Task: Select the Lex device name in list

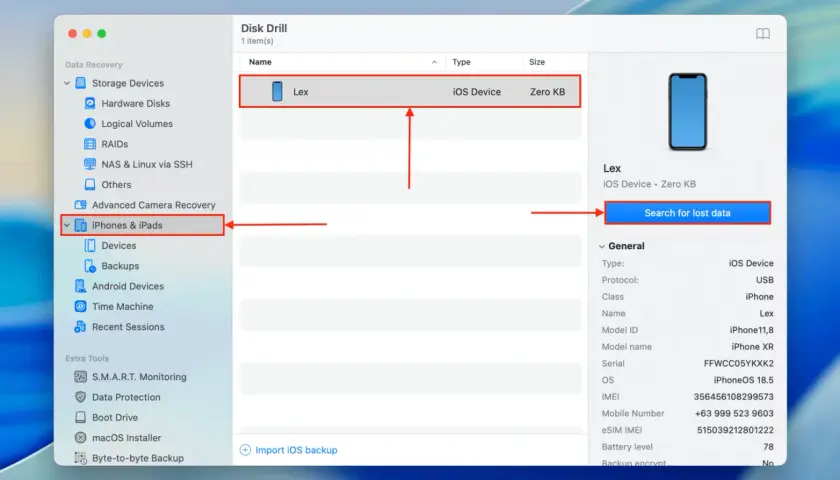Action: click(301, 92)
